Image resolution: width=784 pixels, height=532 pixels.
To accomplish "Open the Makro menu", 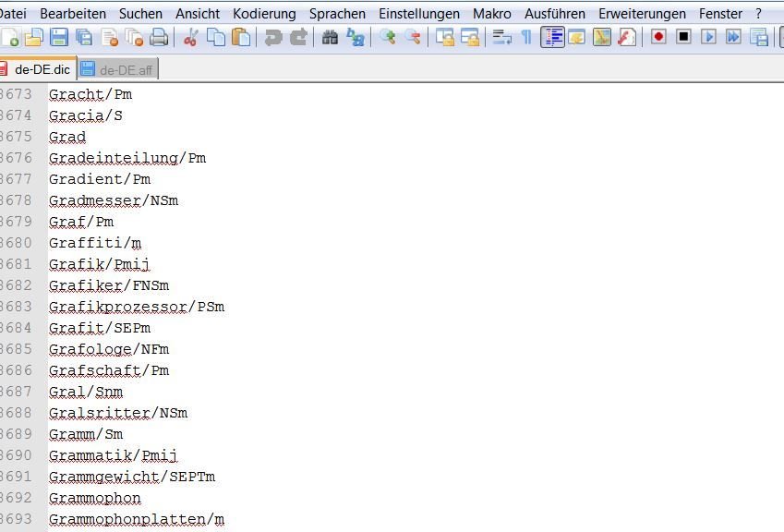I will coord(492,14).
